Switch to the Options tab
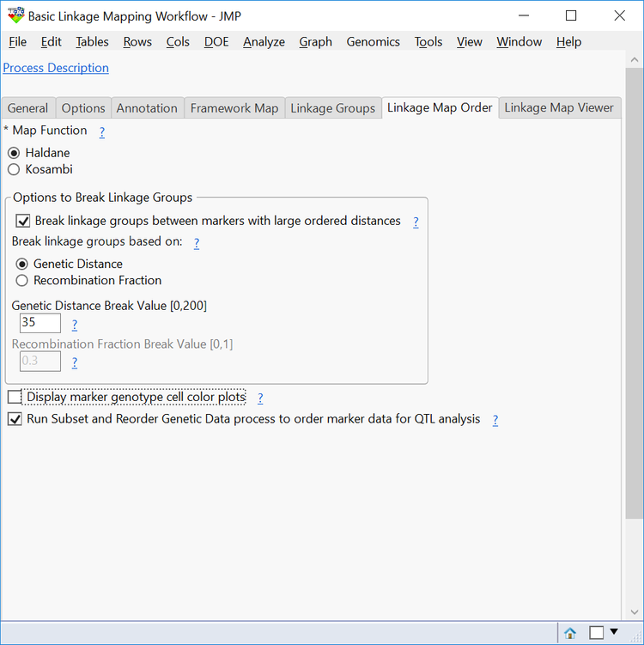This screenshot has width=644, height=645. (83, 108)
